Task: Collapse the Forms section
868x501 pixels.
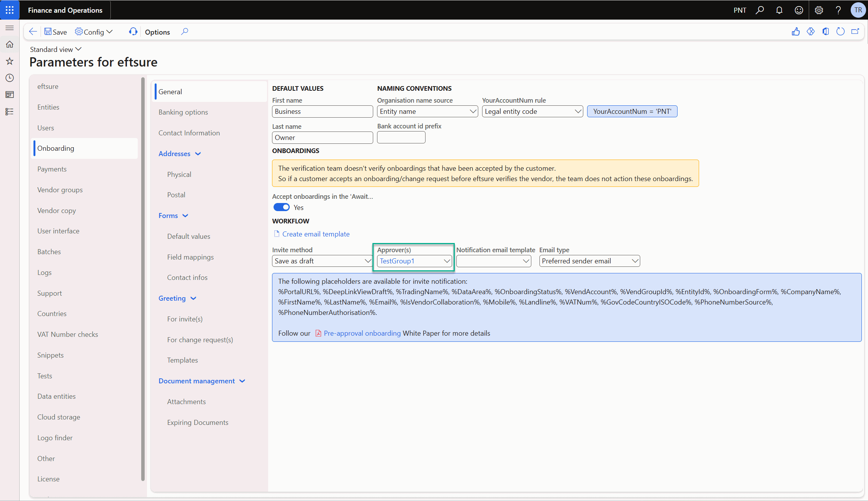Action: [174, 216]
